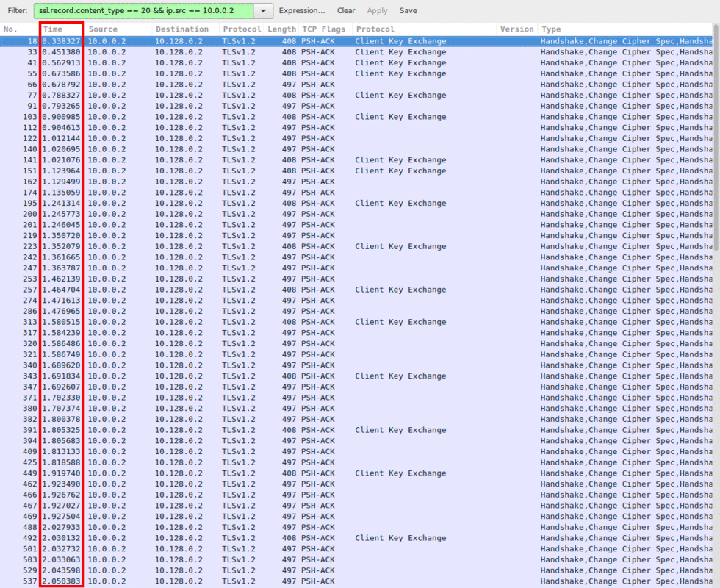
Task: Open the filter history dropdown arrow
Action: click(264, 10)
